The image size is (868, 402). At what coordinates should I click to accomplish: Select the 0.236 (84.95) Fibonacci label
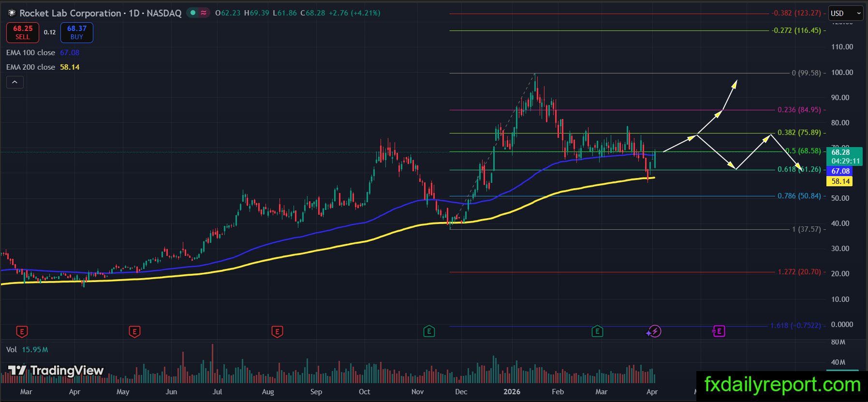pyautogui.click(x=799, y=110)
